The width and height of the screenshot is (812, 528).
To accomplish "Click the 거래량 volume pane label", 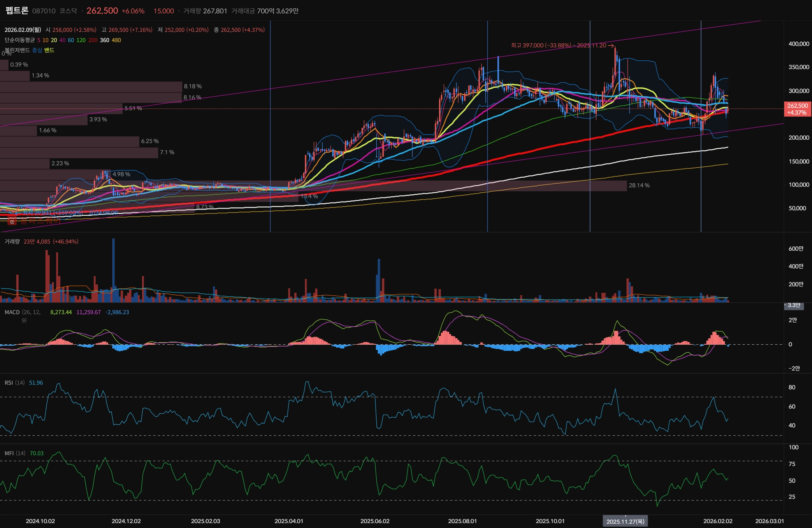I will point(12,242).
